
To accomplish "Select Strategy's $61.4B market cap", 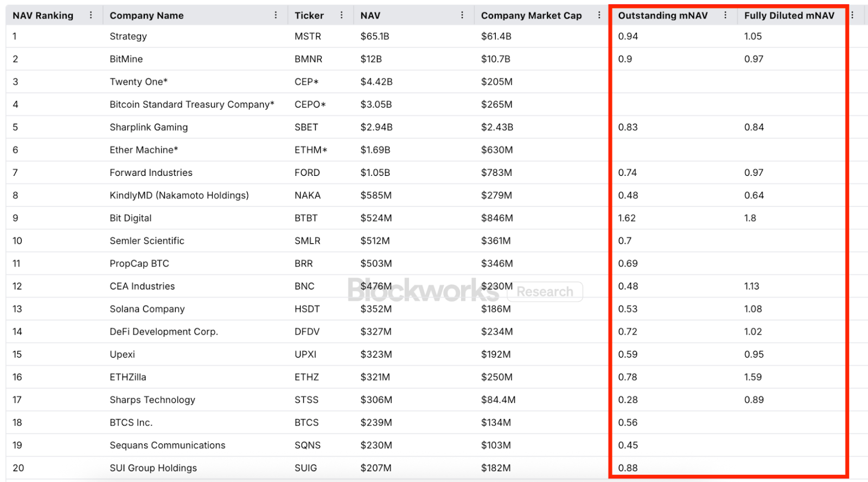I will tap(496, 36).
